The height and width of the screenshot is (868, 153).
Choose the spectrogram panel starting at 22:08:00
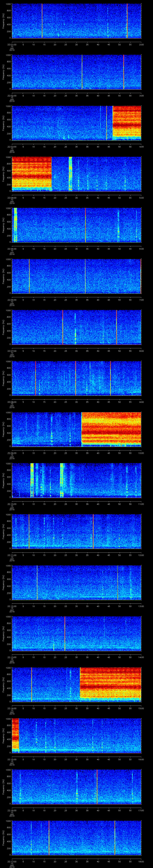click(76, 378)
